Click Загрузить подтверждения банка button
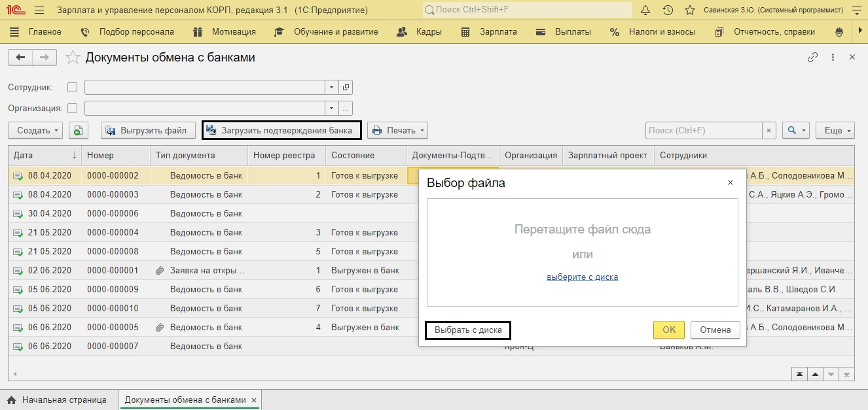The width and height of the screenshot is (868, 410). pyautogui.click(x=281, y=131)
